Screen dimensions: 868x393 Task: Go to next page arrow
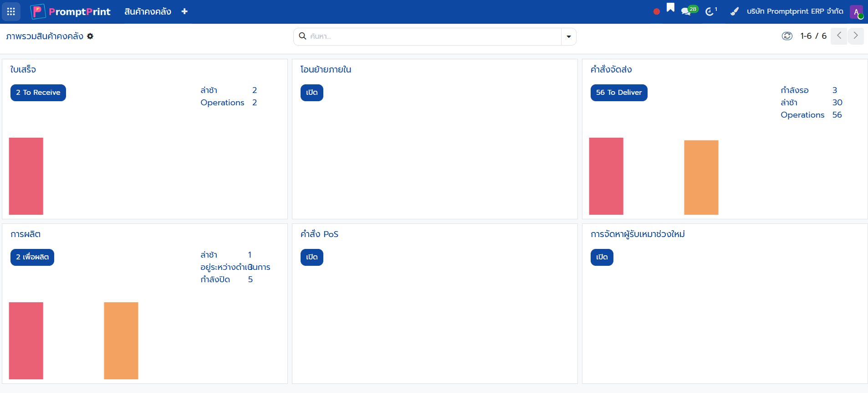855,36
